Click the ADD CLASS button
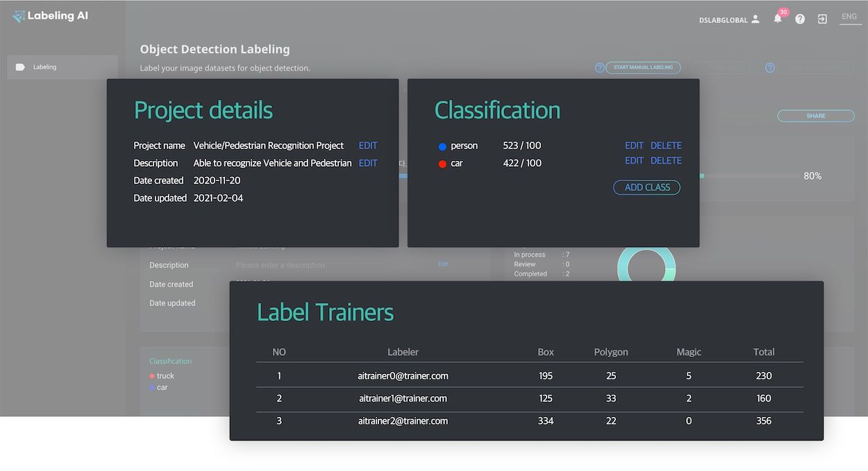The image size is (868, 471). 646,187
